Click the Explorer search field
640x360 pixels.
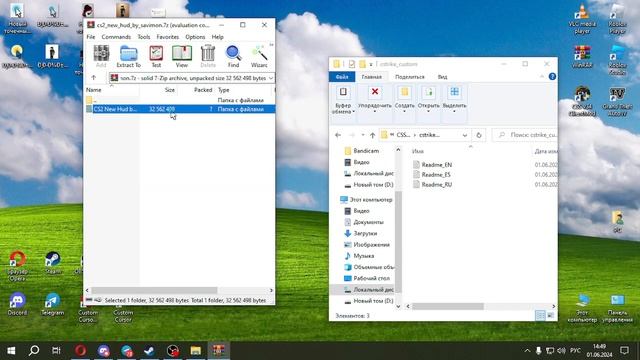(525, 135)
